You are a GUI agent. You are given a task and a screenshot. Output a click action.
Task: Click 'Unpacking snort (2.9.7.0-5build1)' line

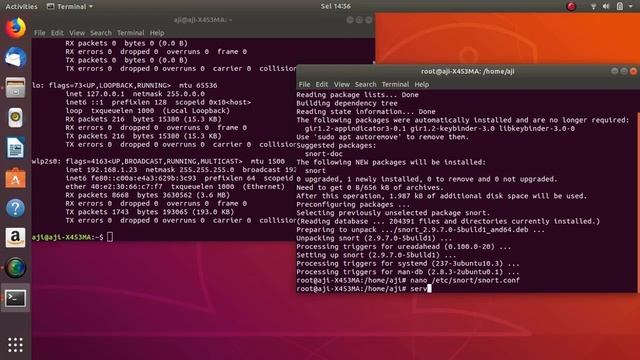[x=374, y=238]
